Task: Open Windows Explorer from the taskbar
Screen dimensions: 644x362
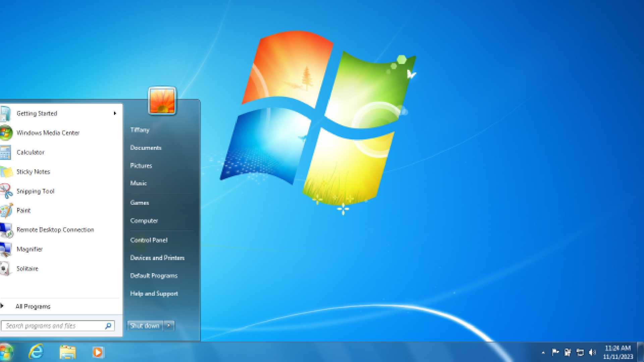Action: [x=67, y=352]
